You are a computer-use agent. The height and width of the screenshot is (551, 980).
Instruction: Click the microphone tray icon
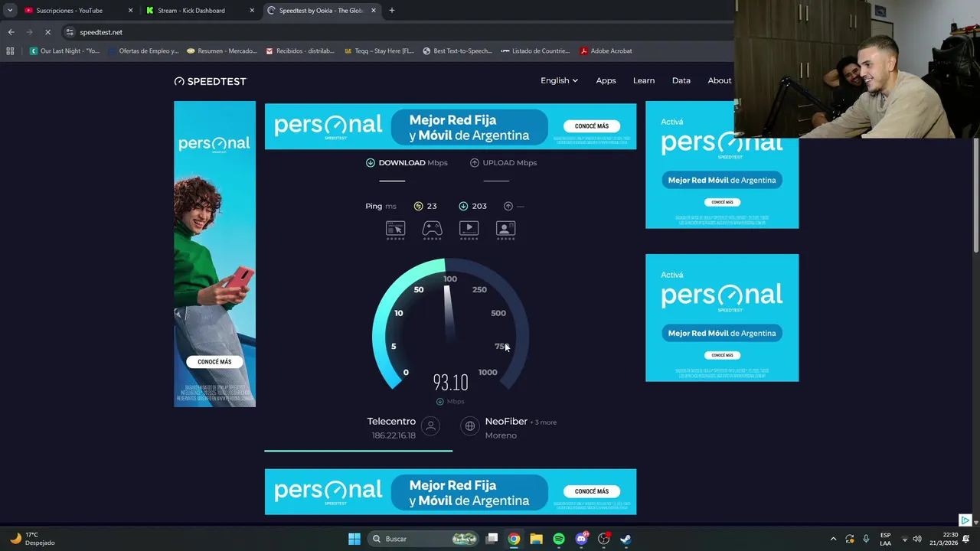pyautogui.click(x=866, y=539)
